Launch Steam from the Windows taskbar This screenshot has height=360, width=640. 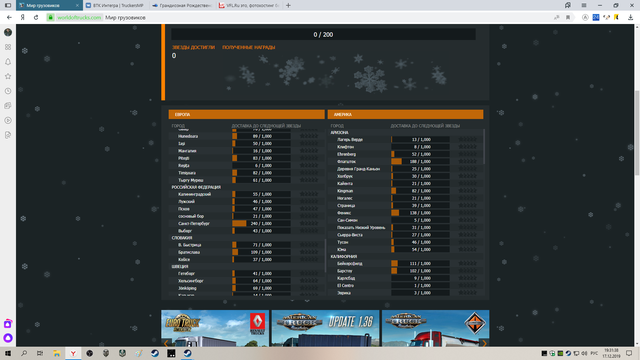point(155,353)
